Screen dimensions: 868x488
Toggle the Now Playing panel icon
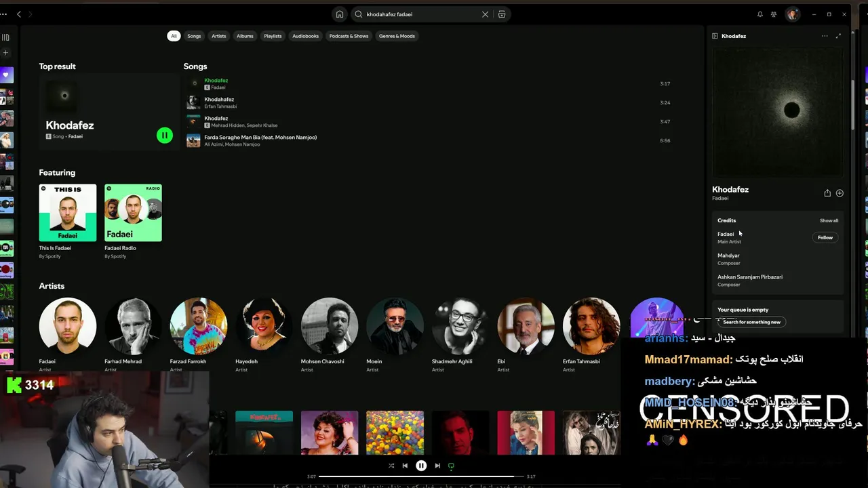(x=715, y=36)
